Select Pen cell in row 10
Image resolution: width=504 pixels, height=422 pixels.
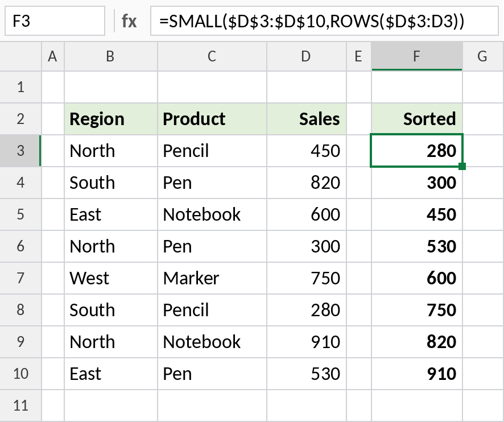(212, 374)
